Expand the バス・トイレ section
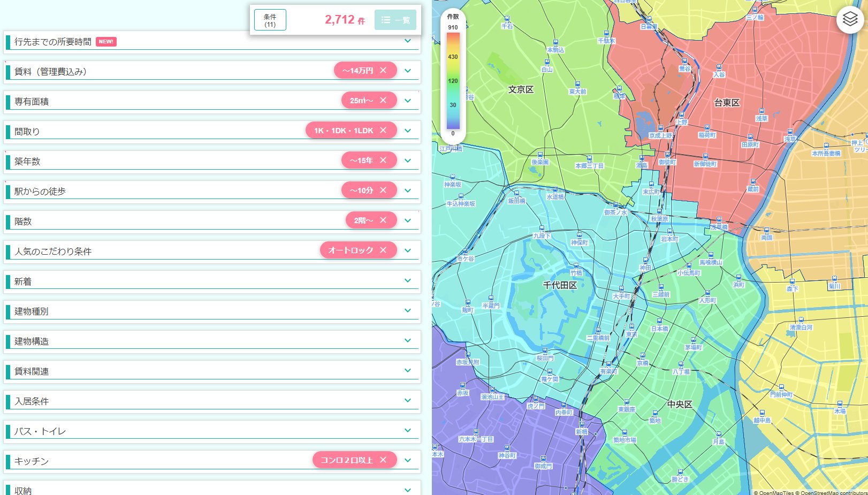 tap(212, 431)
